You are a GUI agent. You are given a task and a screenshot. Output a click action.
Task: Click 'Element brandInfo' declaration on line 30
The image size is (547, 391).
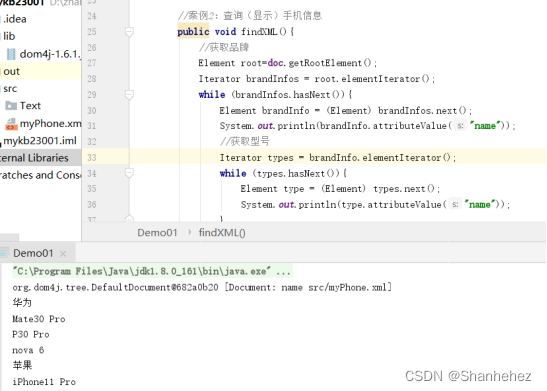coord(264,111)
